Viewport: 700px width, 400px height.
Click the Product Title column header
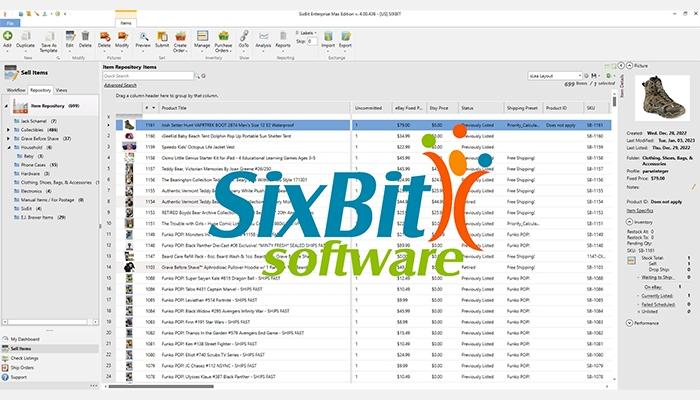tap(255, 108)
